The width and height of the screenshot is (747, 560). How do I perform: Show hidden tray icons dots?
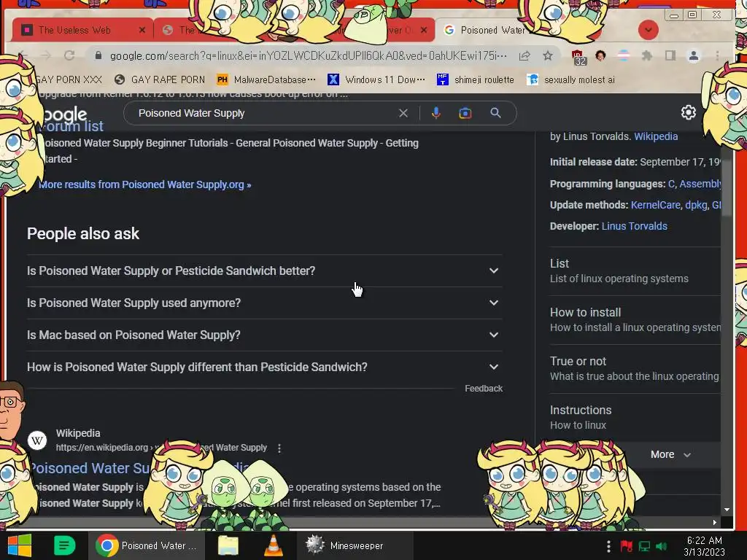point(608,546)
